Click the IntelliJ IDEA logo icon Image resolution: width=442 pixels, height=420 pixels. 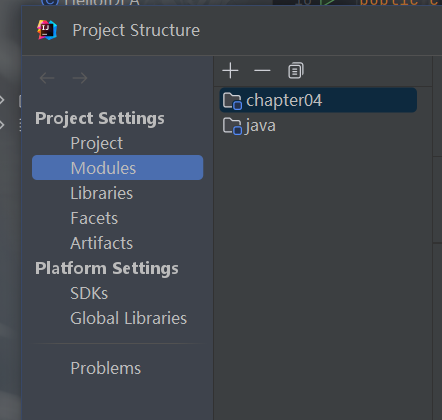point(47,30)
